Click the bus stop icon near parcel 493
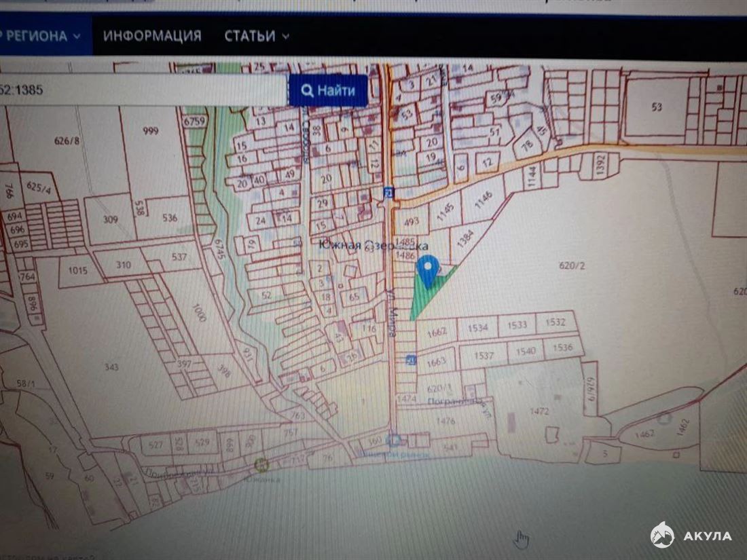The width and height of the screenshot is (747, 560). point(388,193)
